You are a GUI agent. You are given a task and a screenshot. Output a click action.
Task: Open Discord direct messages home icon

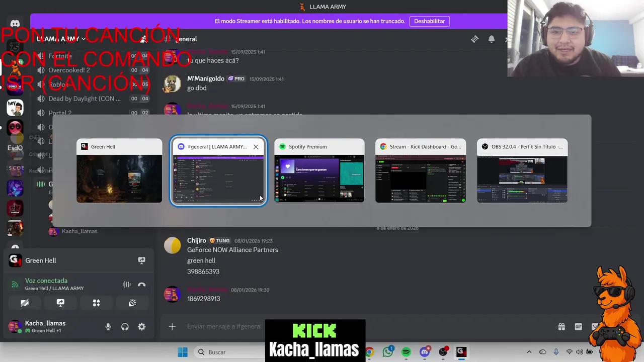tap(15, 24)
